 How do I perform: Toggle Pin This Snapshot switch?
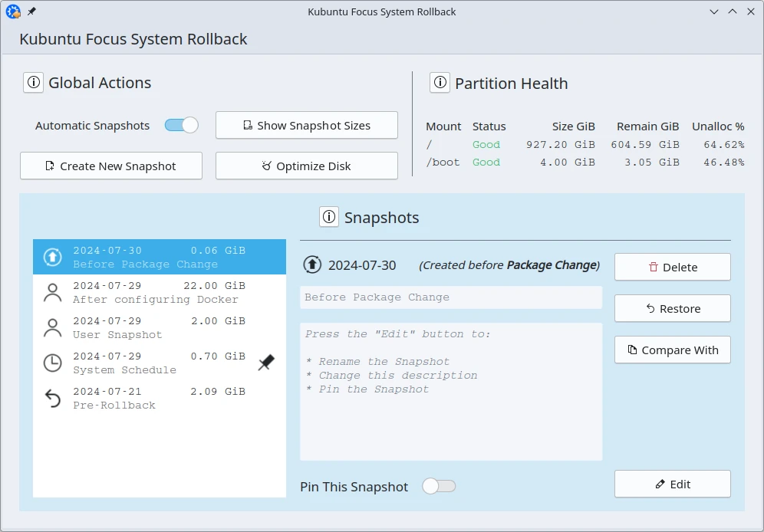[439, 486]
